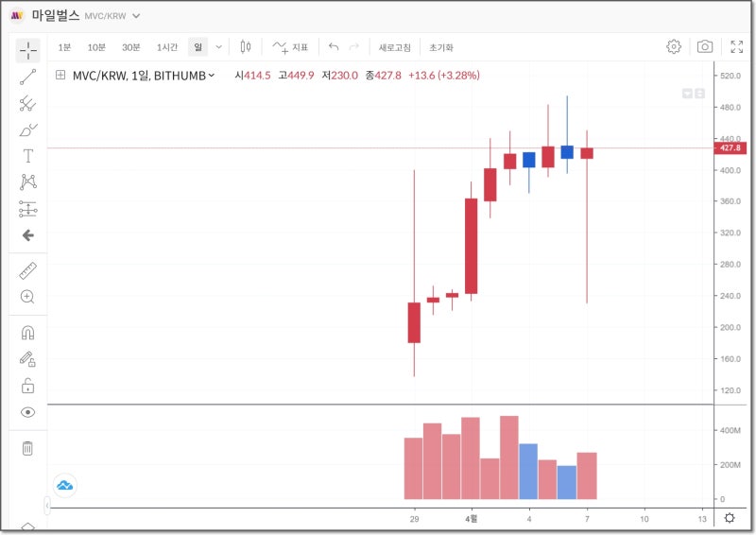The height and width of the screenshot is (535, 756).
Task: Select the 30분 interval
Action: click(130, 47)
